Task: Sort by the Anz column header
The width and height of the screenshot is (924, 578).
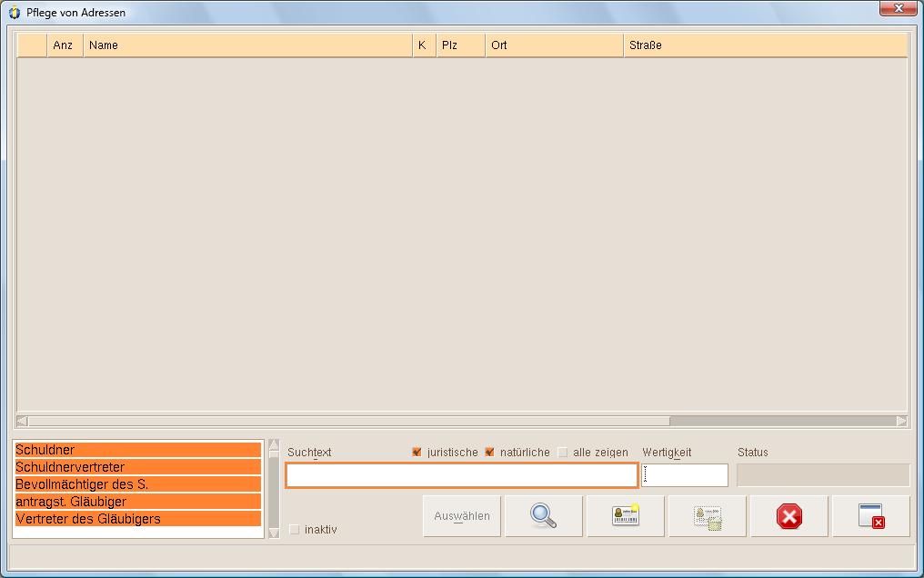Action: click(65, 45)
